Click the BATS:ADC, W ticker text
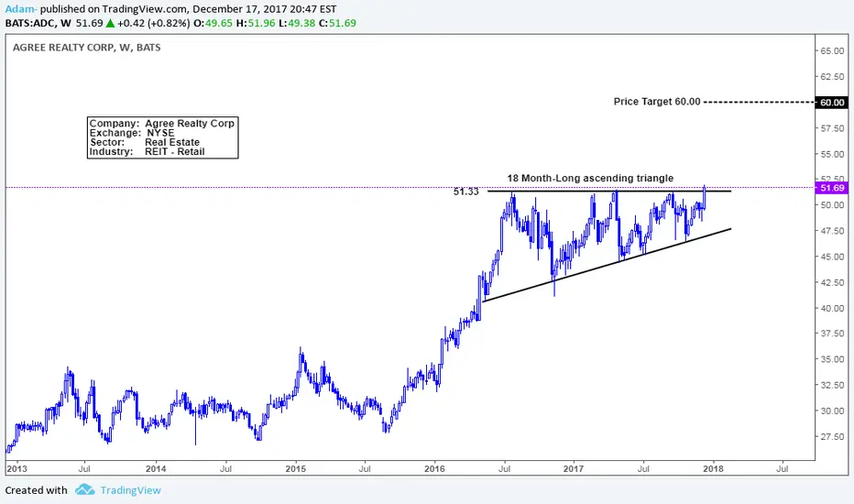The width and height of the screenshot is (854, 504). pos(38,23)
